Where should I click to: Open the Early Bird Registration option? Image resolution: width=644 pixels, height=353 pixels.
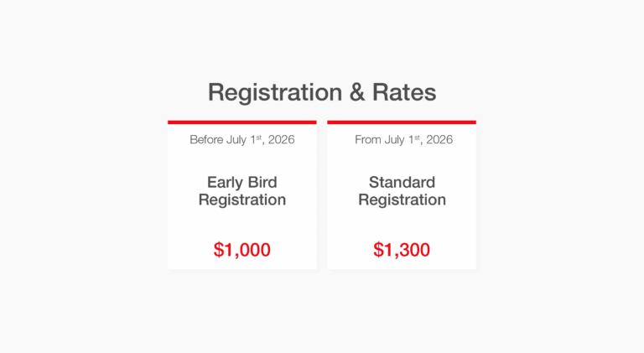point(241,191)
